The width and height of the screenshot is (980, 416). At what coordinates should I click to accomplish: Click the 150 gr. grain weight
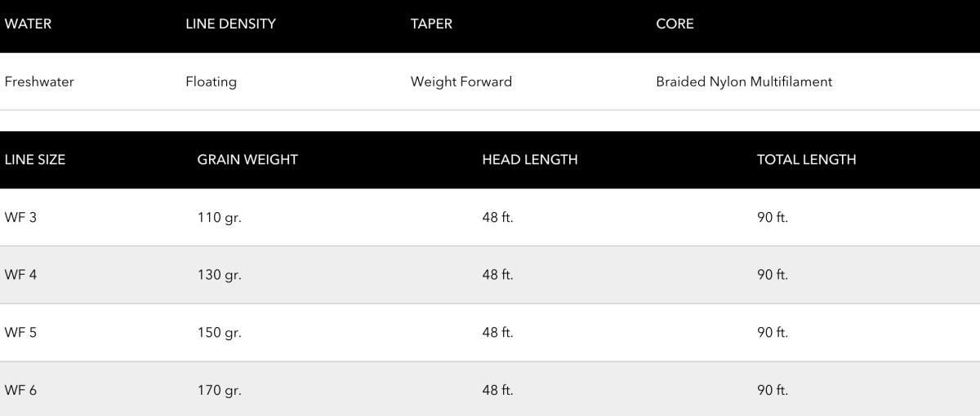(x=219, y=333)
